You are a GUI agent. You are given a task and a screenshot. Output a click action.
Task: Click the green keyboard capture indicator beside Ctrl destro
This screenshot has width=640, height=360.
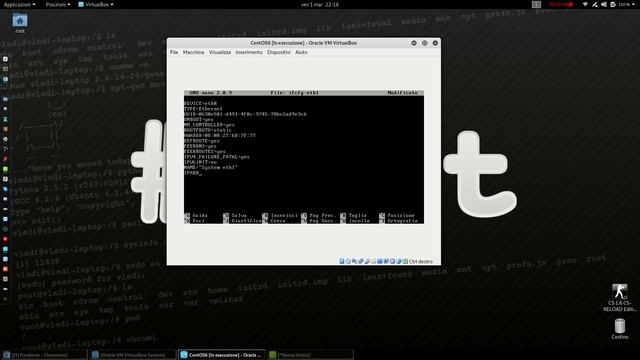(405, 261)
